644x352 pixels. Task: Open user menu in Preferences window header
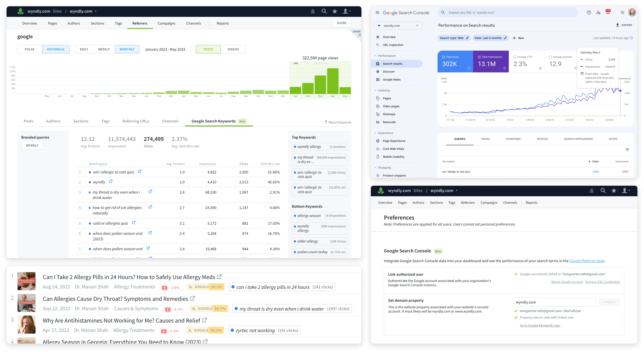(x=626, y=191)
